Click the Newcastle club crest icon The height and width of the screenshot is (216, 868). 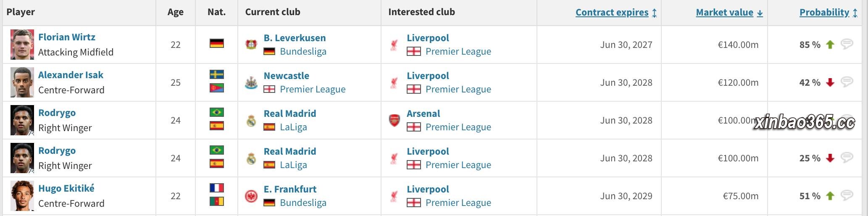point(251,82)
